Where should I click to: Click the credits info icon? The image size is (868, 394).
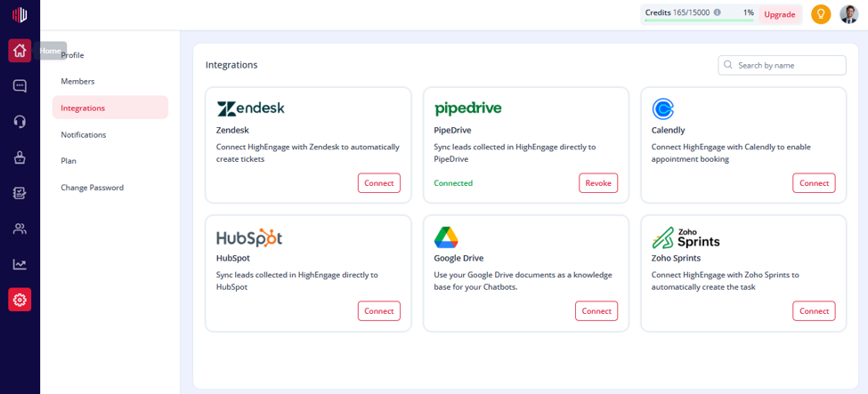tap(718, 12)
